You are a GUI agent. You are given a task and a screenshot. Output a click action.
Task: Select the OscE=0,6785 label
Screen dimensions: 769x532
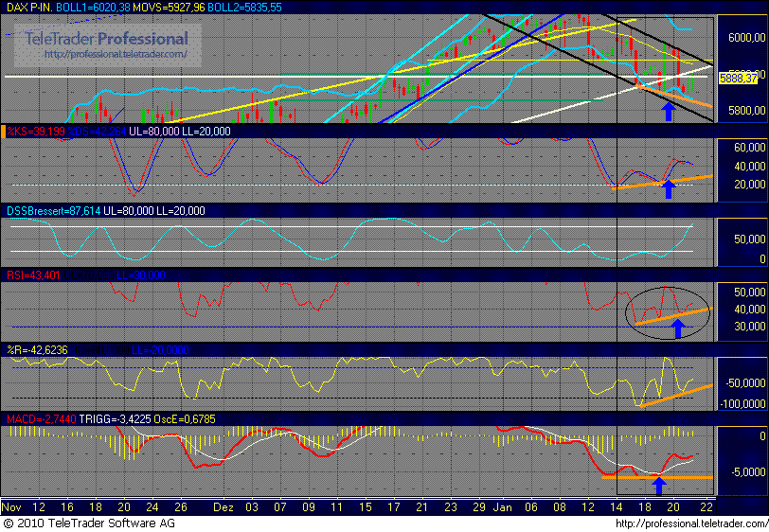point(185,419)
